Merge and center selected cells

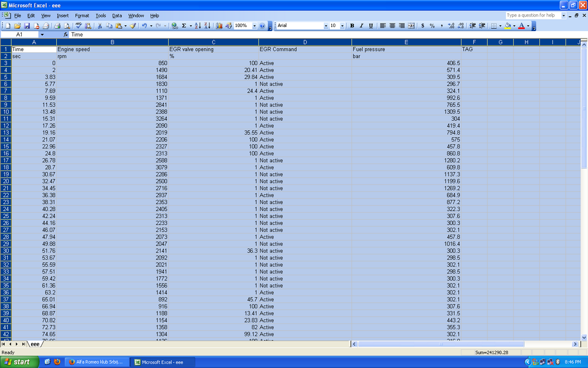point(411,25)
